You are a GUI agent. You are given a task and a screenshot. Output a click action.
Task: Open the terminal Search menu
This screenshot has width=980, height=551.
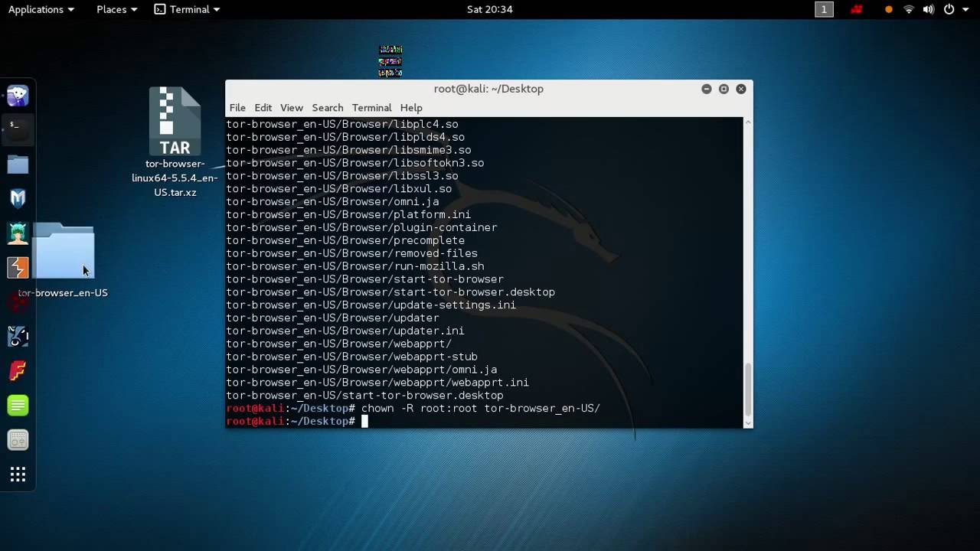click(x=327, y=108)
